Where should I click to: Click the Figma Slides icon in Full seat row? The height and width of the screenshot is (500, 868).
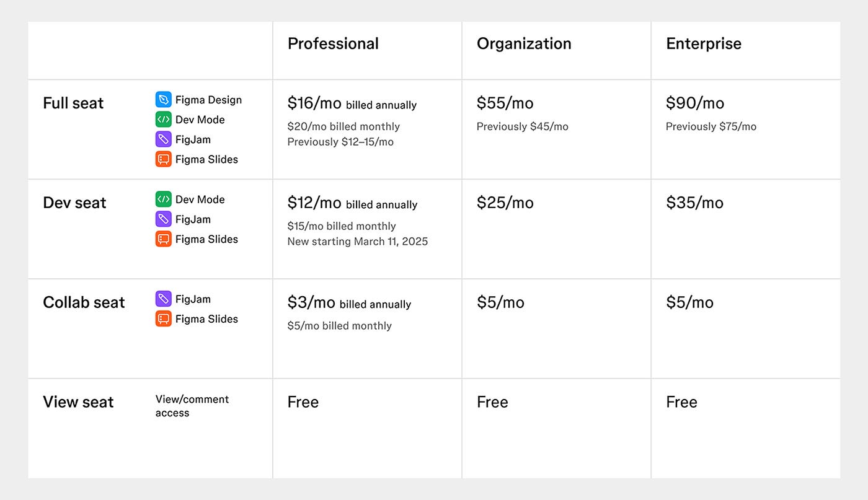click(x=163, y=159)
